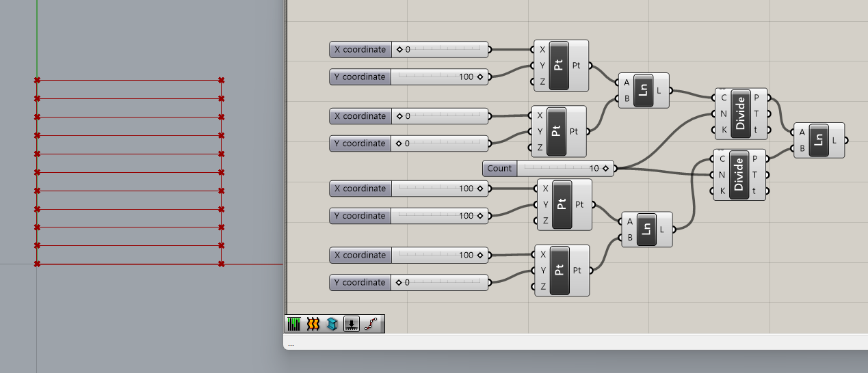Toggle the black down-arrow widget button
Image resolution: width=868 pixels, height=373 pixels.
351,324
